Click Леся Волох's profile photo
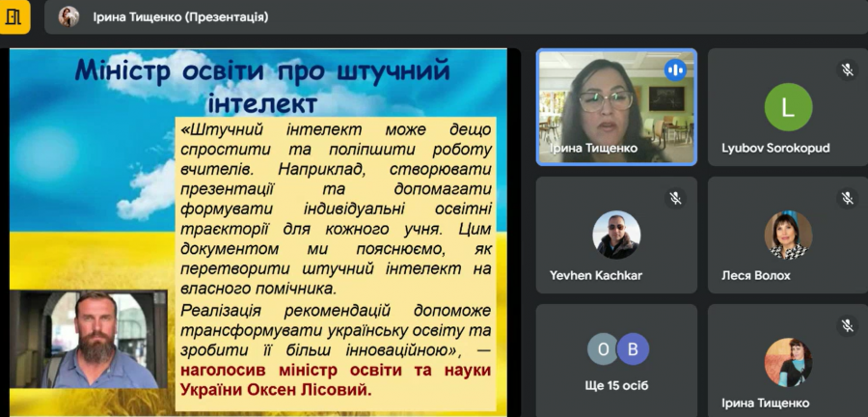Screen dimensions: 868x417 pyautogui.click(x=788, y=235)
